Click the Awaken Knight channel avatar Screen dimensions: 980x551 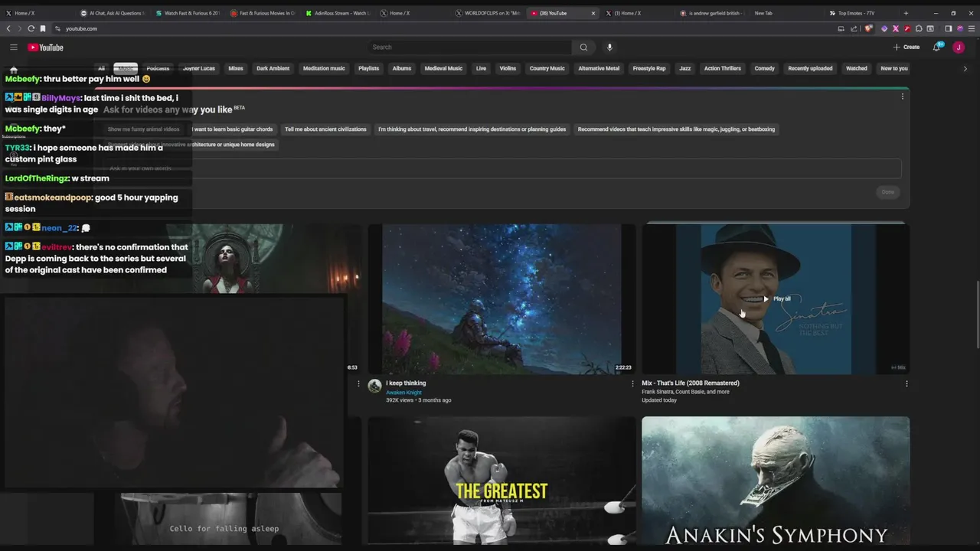pos(374,386)
